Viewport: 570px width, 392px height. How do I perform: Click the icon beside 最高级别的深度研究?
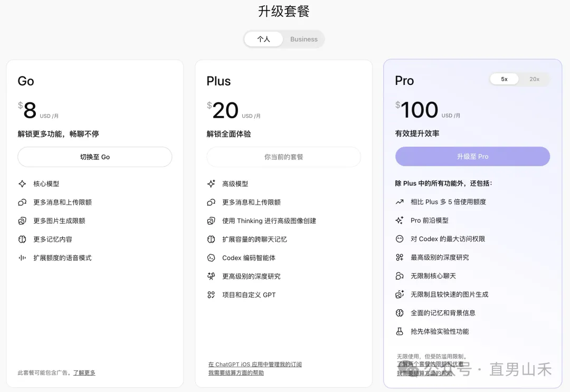point(400,257)
